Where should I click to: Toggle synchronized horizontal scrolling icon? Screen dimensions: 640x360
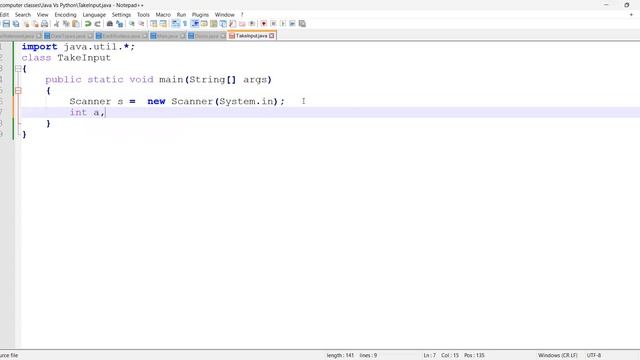(163, 24)
